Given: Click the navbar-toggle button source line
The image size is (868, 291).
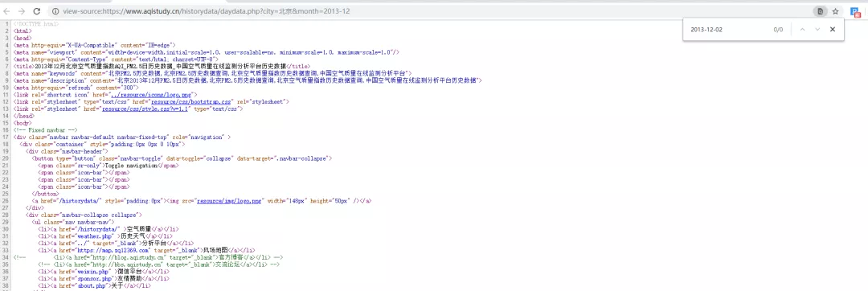Looking at the screenshot, I should (x=182, y=158).
